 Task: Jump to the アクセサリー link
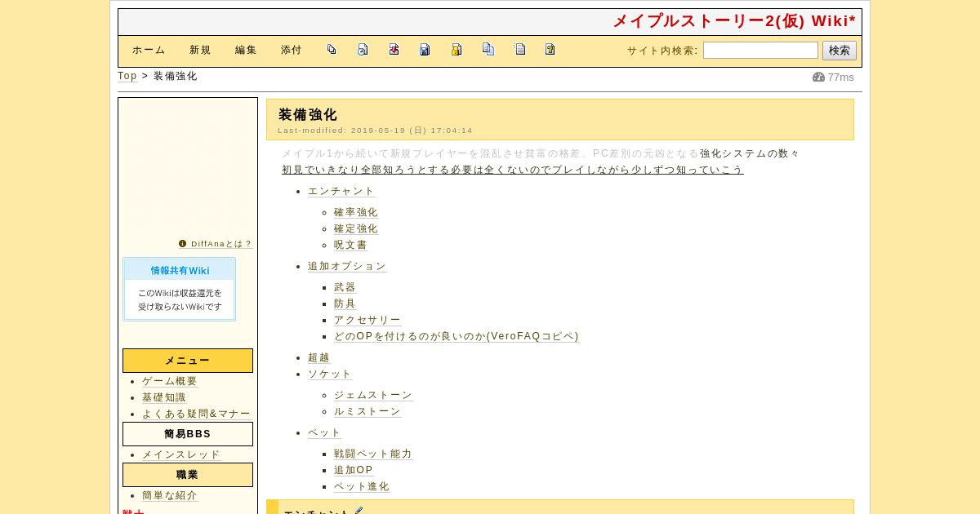coord(367,320)
